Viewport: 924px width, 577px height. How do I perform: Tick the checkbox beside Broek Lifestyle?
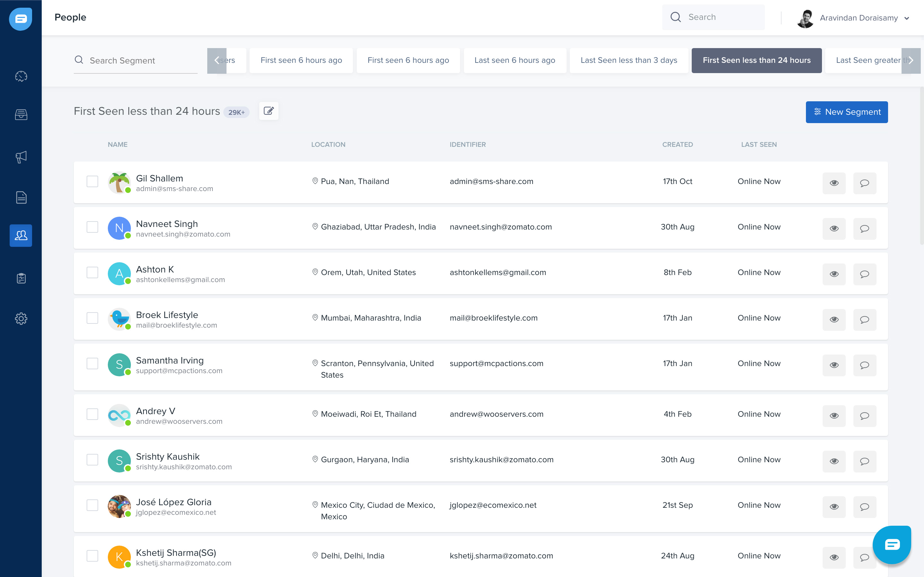coord(92,318)
